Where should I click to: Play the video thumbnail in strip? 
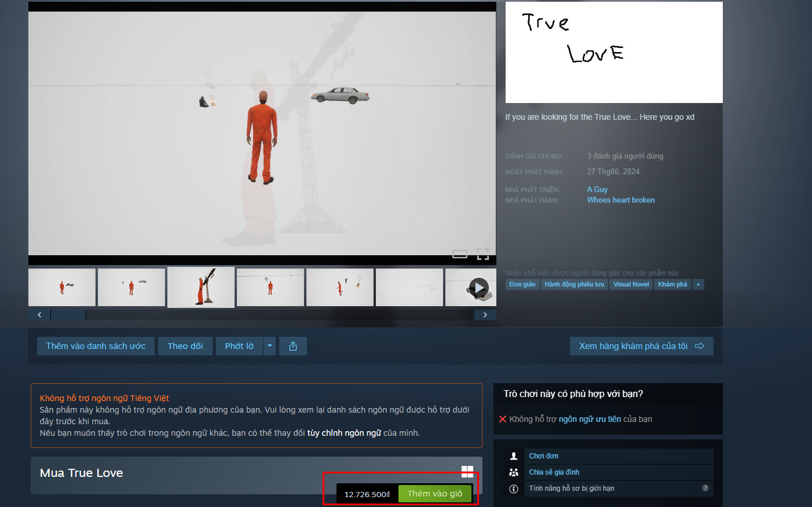point(478,288)
